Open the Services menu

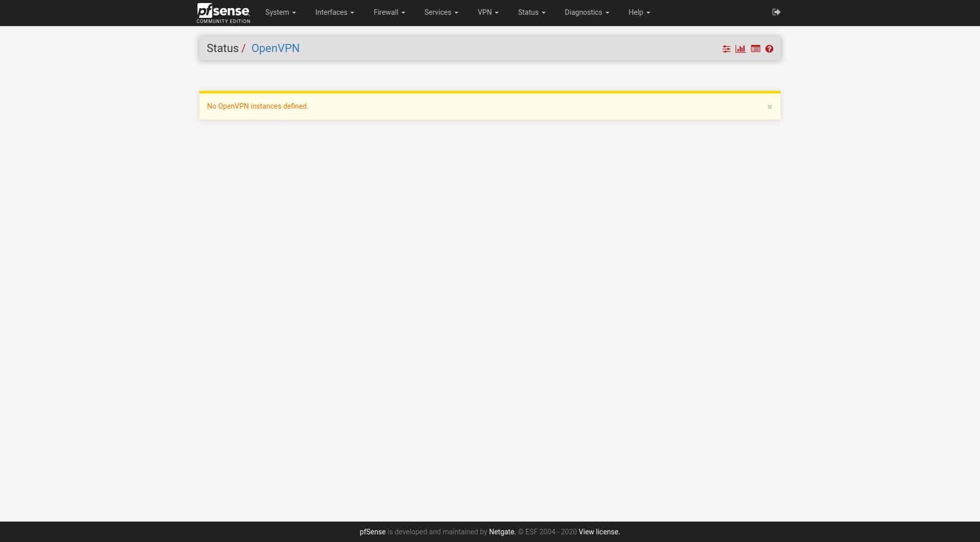[x=441, y=12]
